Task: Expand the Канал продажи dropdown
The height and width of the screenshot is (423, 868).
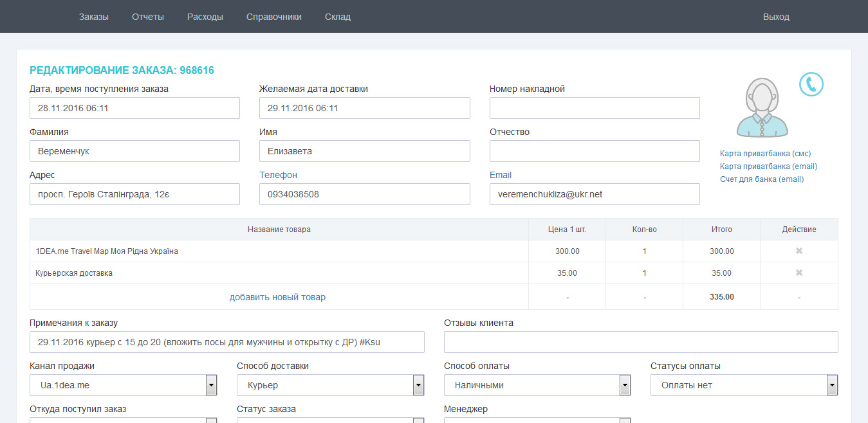Action: [x=211, y=385]
